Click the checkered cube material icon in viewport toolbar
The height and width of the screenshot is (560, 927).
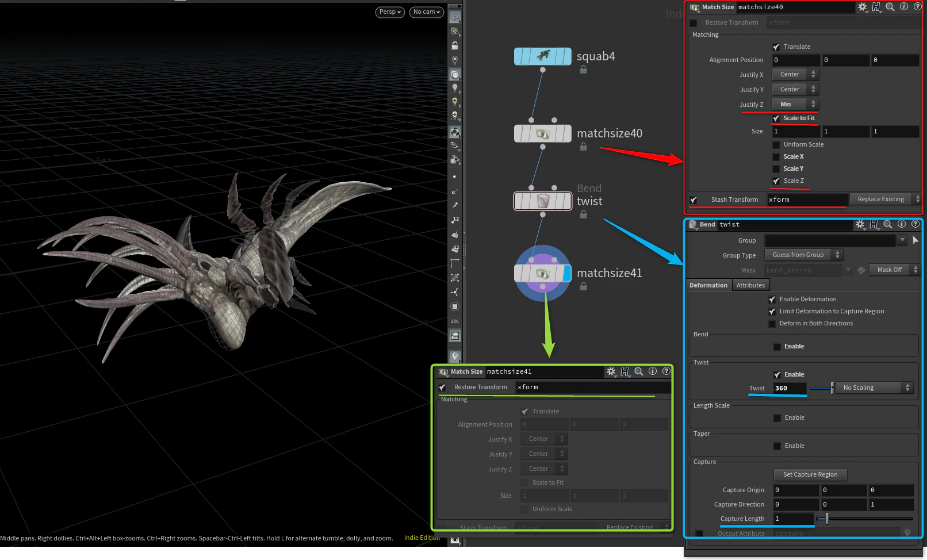[x=455, y=132]
